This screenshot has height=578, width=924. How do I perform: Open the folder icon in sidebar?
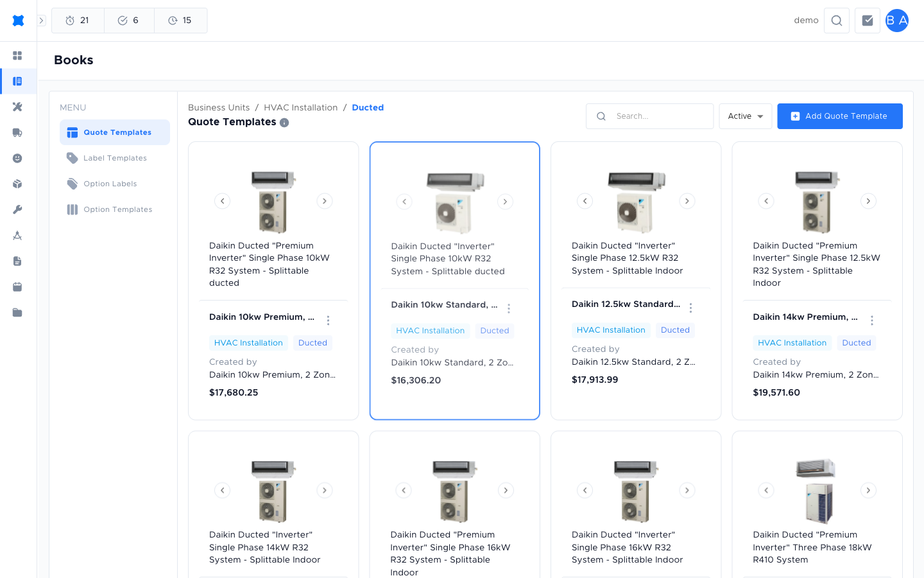pyautogui.click(x=17, y=313)
